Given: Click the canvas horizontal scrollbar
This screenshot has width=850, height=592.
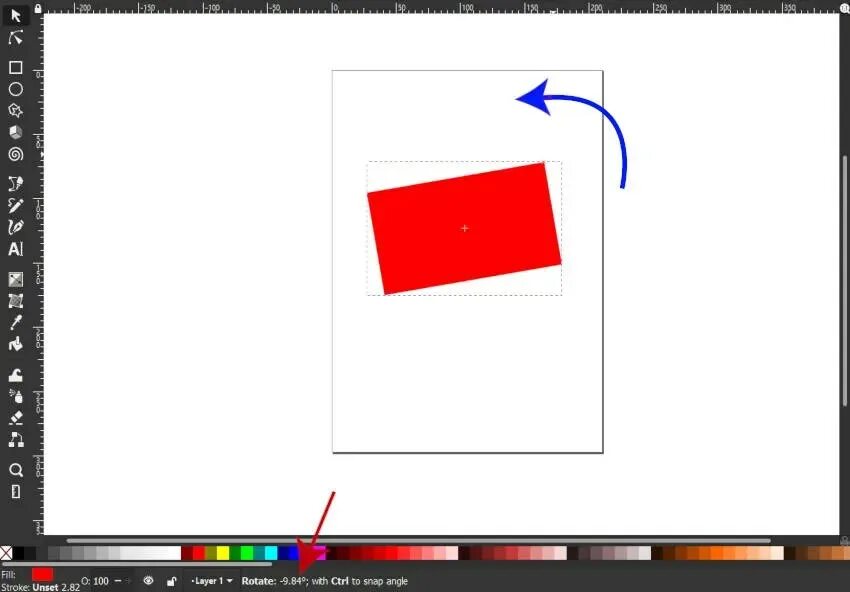Looking at the screenshot, I should coord(418,540).
